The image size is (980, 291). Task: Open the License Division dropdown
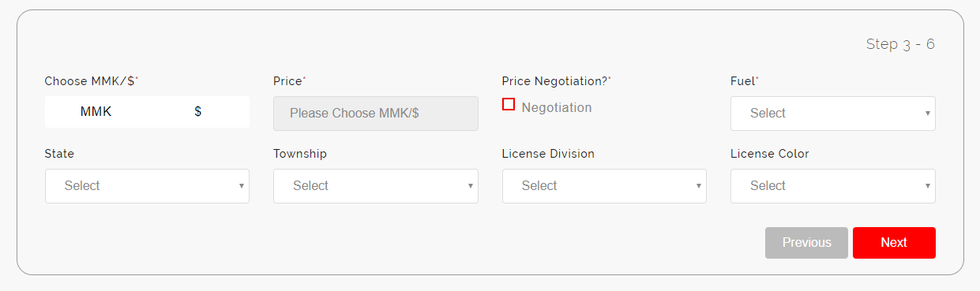pyautogui.click(x=604, y=186)
